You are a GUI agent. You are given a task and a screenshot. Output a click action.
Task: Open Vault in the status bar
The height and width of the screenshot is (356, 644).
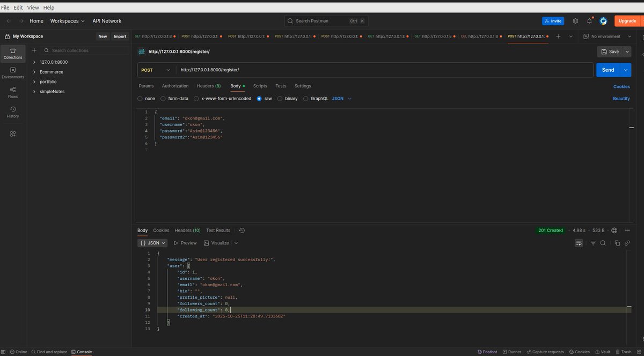[602, 352]
